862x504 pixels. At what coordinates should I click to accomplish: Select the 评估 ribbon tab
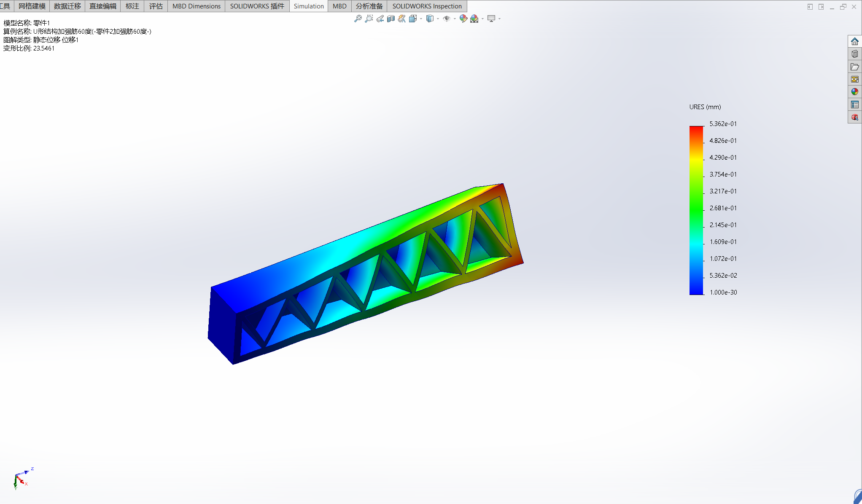[x=156, y=6]
